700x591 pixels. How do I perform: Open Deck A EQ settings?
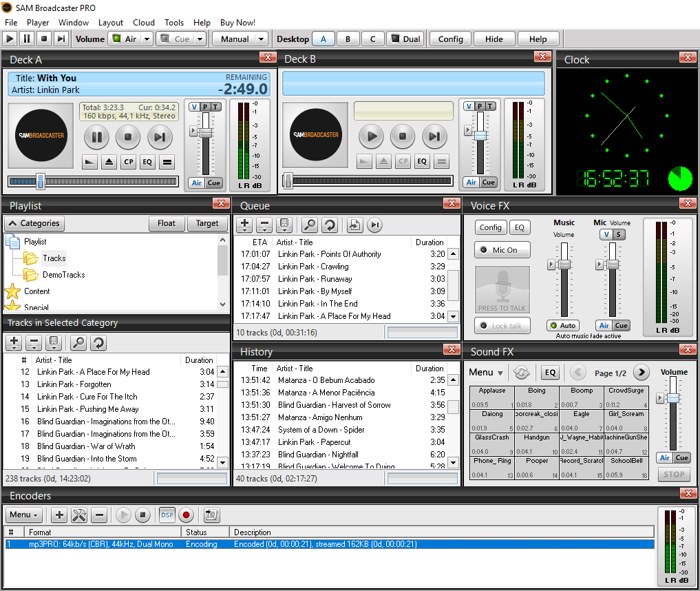tap(147, 162)
